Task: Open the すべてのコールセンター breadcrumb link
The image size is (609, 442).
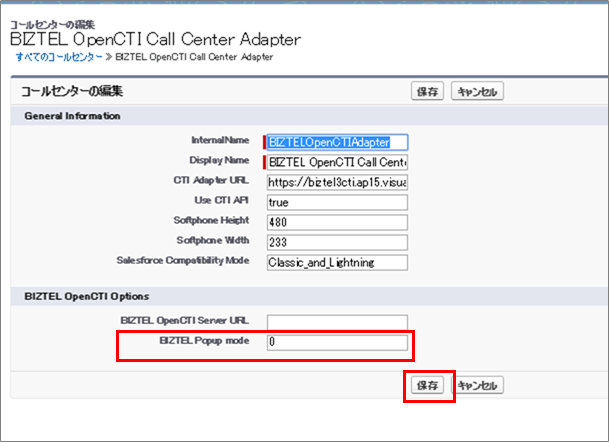Action: click(x=59, y=57)
